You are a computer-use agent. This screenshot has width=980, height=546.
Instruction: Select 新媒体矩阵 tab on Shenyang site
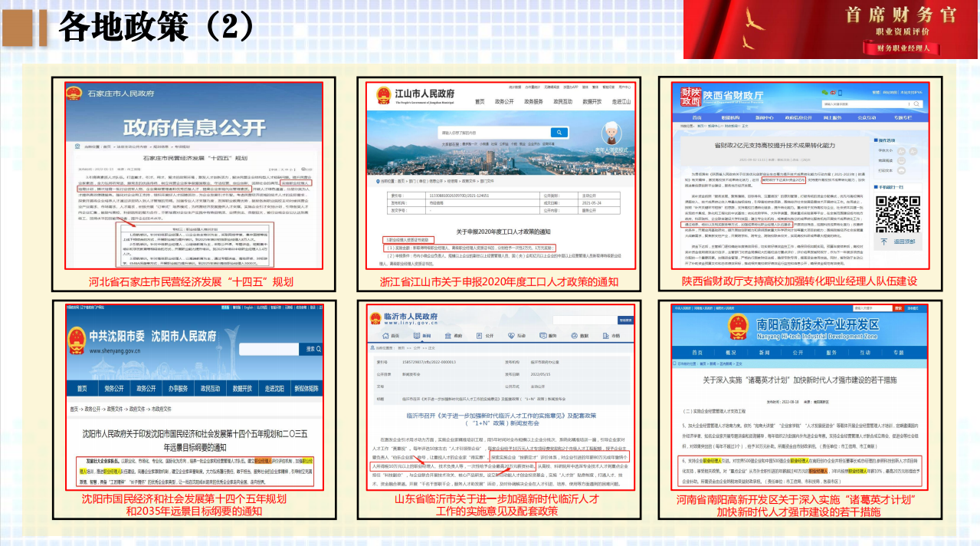point(306,388)
